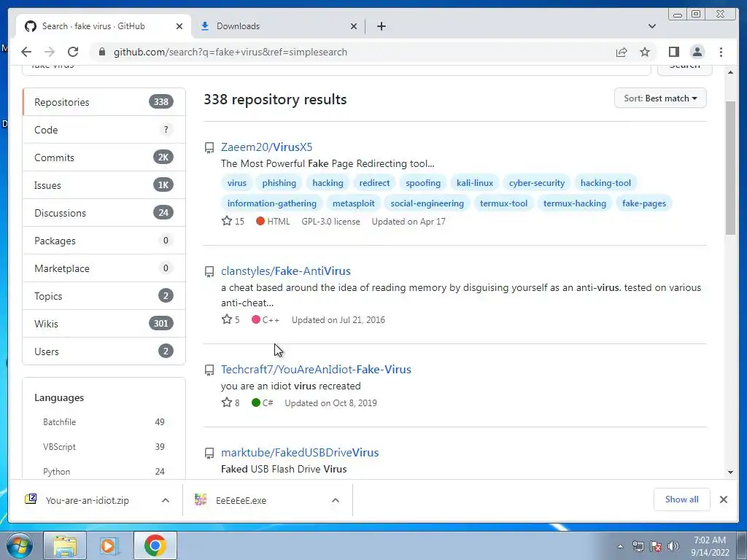Viewport: 747px width, 560px height.
Task: Open You-are-an-idiot.zip from downloads bar
Action: tap(88, 500)
